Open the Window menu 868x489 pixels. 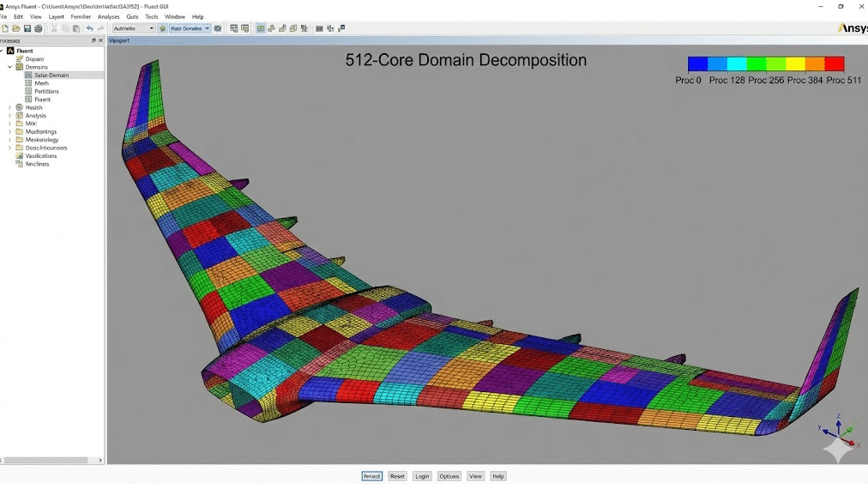[x=174, y=16]
